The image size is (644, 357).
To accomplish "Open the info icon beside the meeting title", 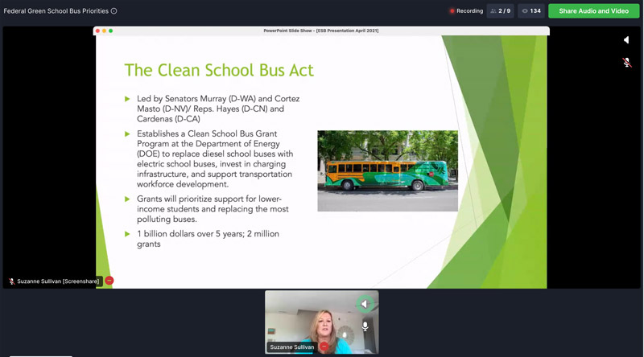I will point(114,11).
